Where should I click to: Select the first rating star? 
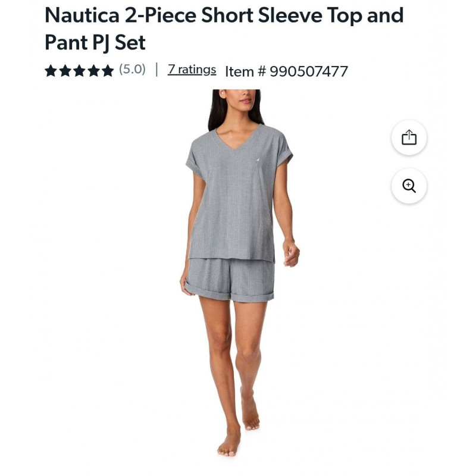tap(51, 71)
